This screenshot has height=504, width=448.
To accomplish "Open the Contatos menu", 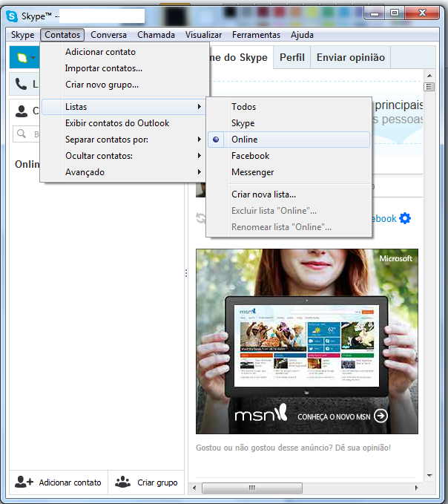I will click(x=62, y=35).
